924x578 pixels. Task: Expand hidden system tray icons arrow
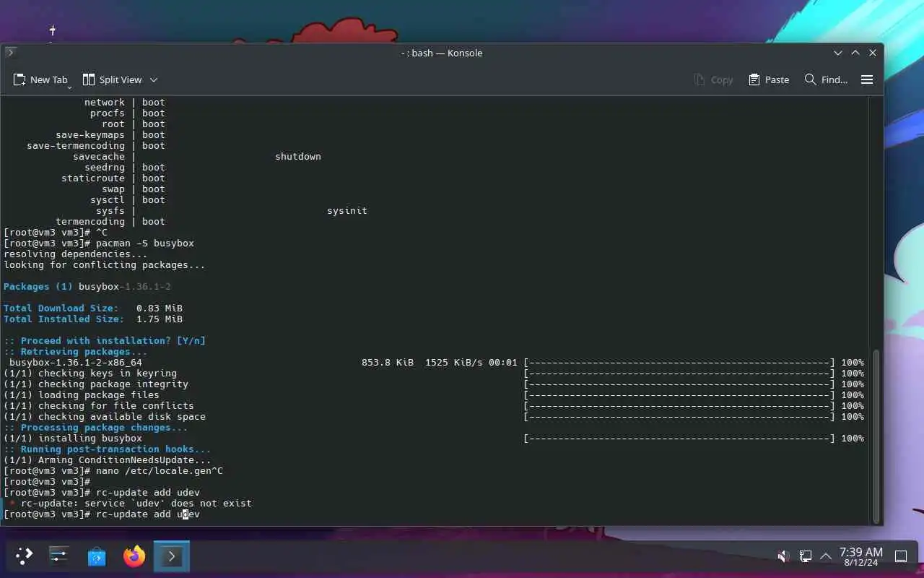tap(825, 556)
